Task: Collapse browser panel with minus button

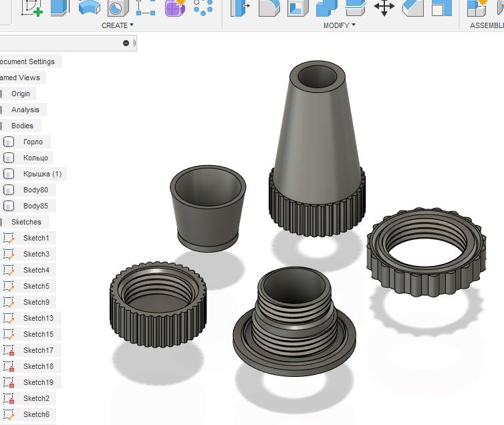Action: 126,43
